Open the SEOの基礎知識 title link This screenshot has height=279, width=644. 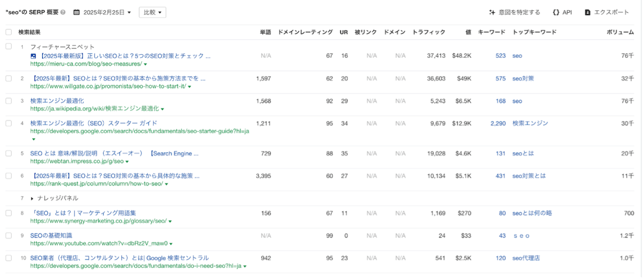coord(51,236)
